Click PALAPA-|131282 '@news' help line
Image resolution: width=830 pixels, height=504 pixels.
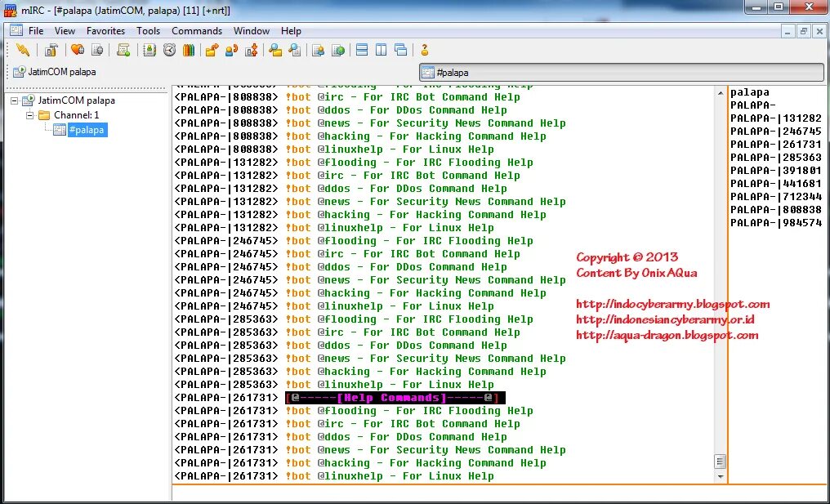[370, 202]
